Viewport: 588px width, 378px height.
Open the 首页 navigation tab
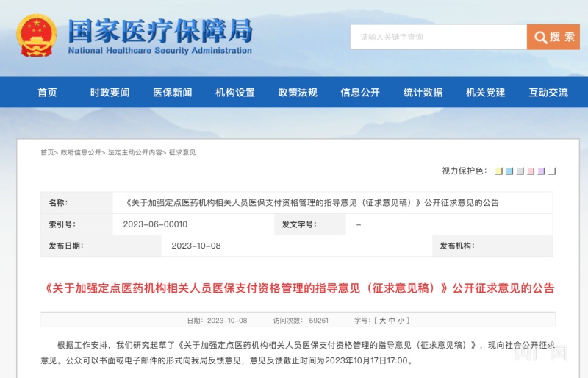[x=47, y=93]
